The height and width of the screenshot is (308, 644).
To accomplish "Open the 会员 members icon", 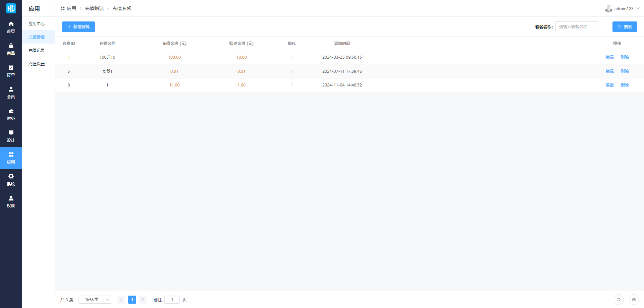I will pos(11,89).
